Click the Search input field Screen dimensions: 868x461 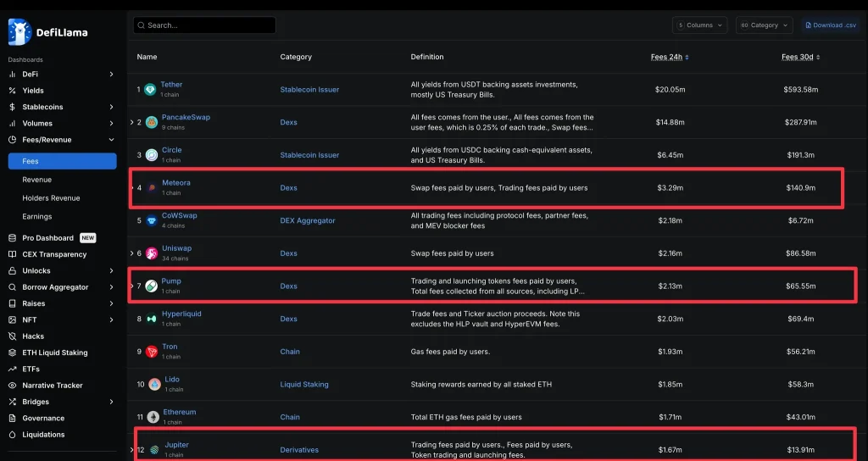point(204,25)
